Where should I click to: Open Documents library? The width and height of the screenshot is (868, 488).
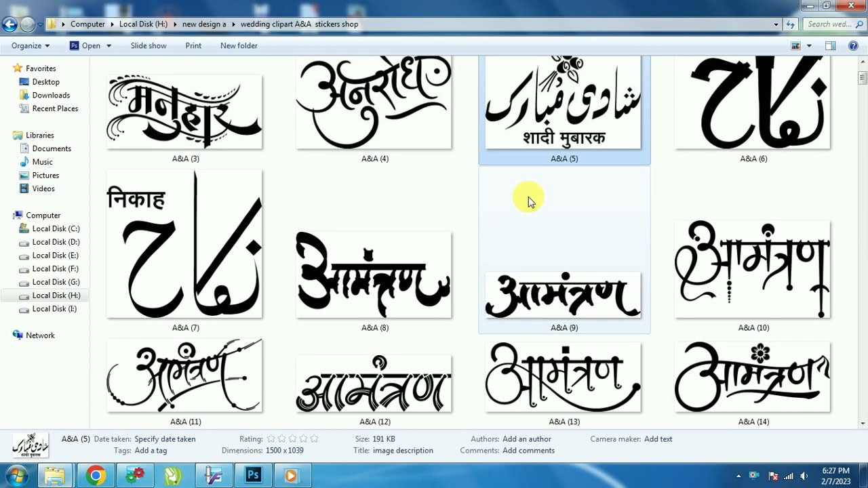[52, 148]
